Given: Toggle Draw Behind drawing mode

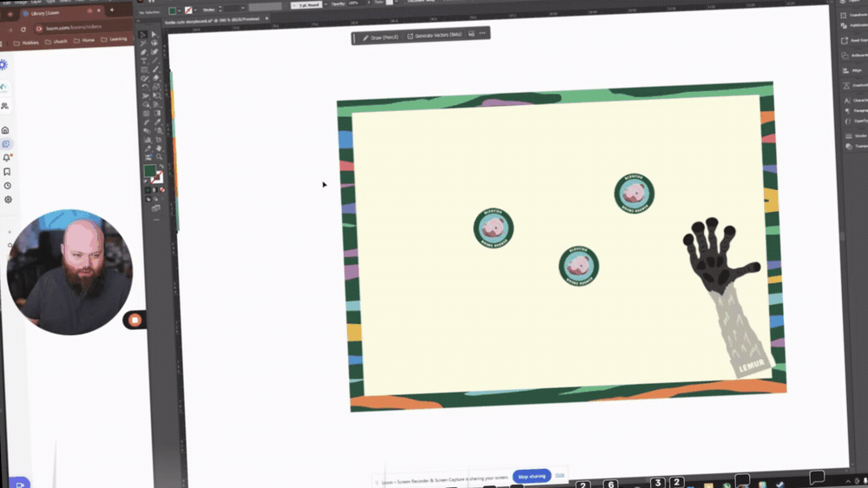Looking at the screenshot, I should coord(155,198).
